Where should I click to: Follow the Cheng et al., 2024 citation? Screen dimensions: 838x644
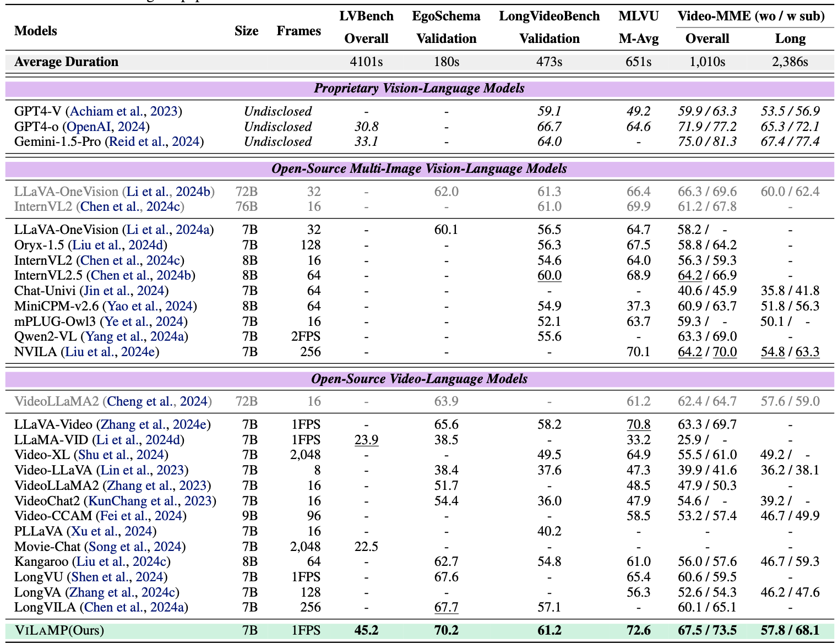point(157,401)
